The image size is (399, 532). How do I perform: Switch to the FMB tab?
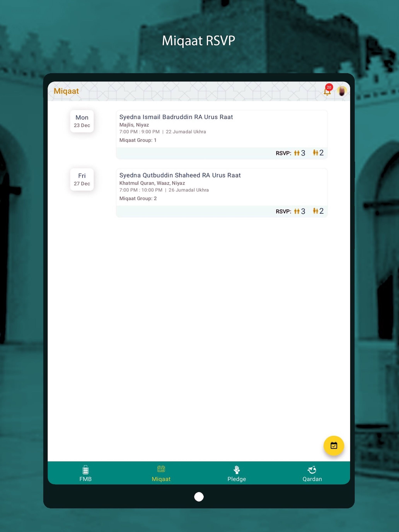point(85,473)
